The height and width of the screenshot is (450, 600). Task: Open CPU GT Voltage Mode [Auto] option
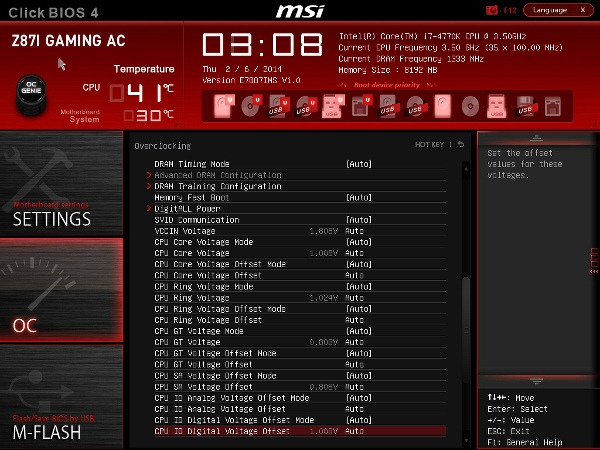359,331
